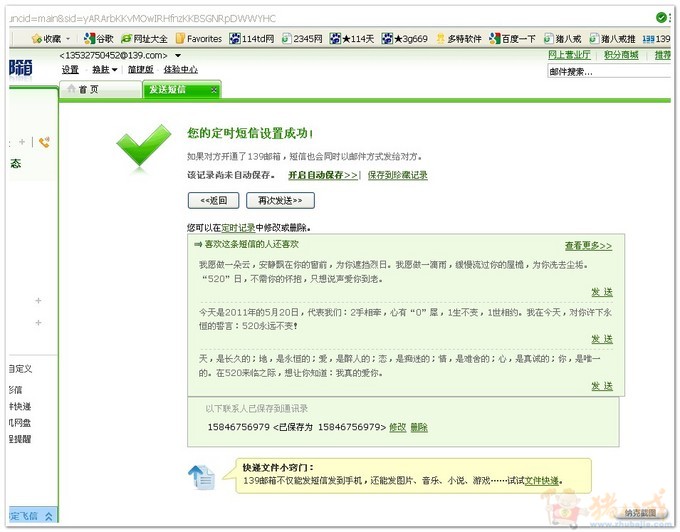Viewport: 680px width, 532px height.
Task: Send the 今天是2011年的5月20日 message via 发送
Action: (x=602, y=339)
